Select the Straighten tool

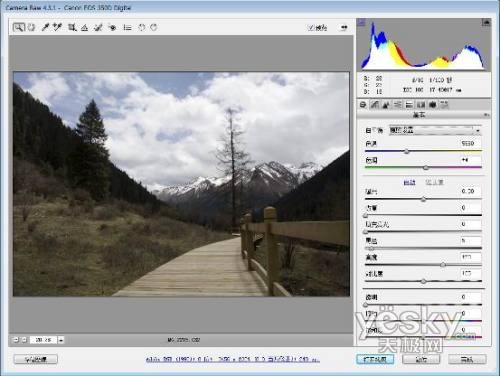(85, 27)
